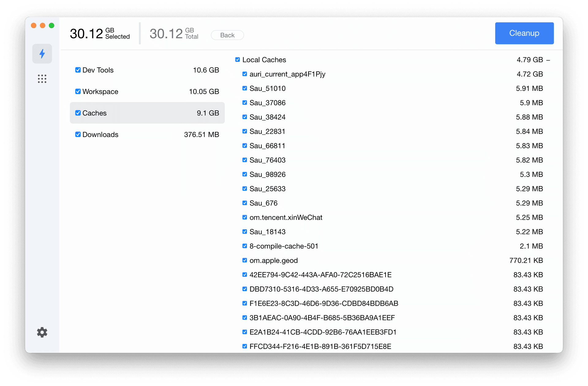Uncheck the Workspace checkbox
The height and width of the screenshot is (386, 588).
click(78, 92)
